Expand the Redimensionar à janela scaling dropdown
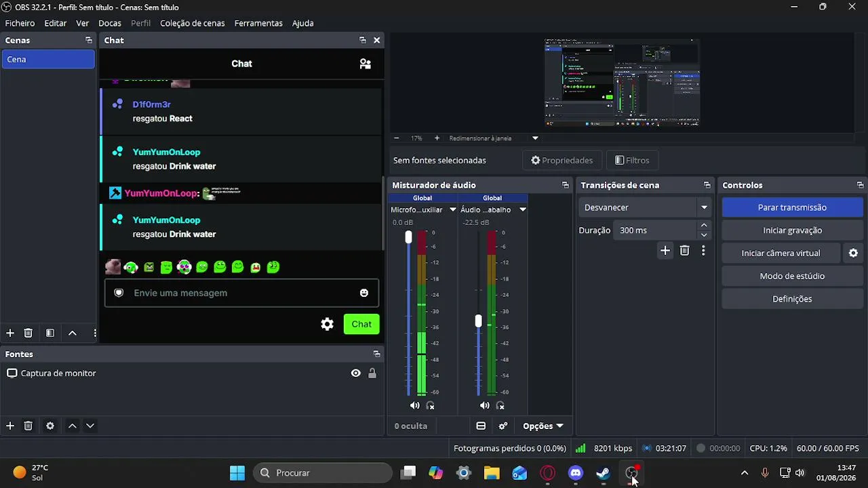Viewport: 868px width, 488px height. coord(535,138)
